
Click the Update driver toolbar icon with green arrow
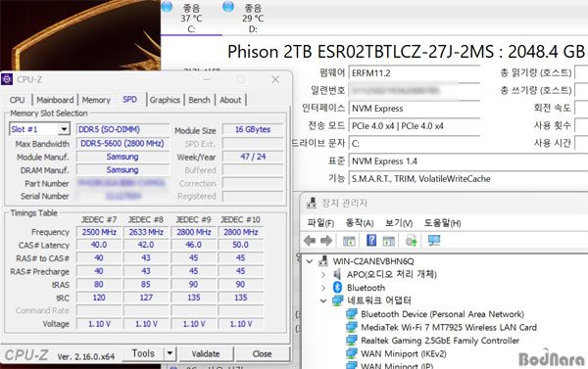[x=412, y=241]
